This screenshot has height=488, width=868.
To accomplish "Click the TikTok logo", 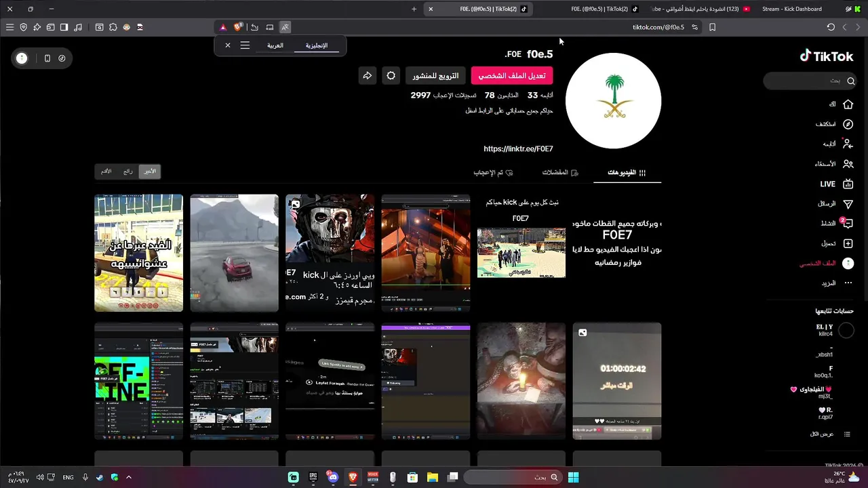I will [827, 56].
